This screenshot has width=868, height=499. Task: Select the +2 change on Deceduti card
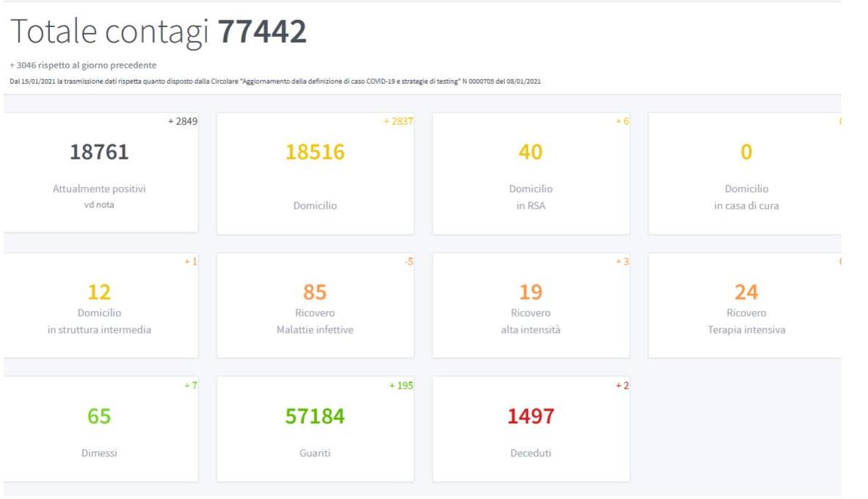(x=622, y=386)
